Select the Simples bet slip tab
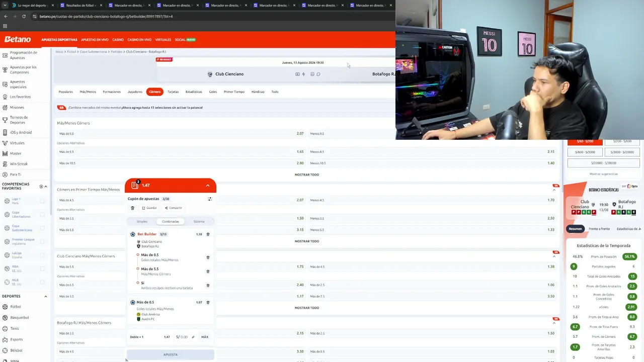The width and height of the screenshot is (644, 362). point(142,221)
